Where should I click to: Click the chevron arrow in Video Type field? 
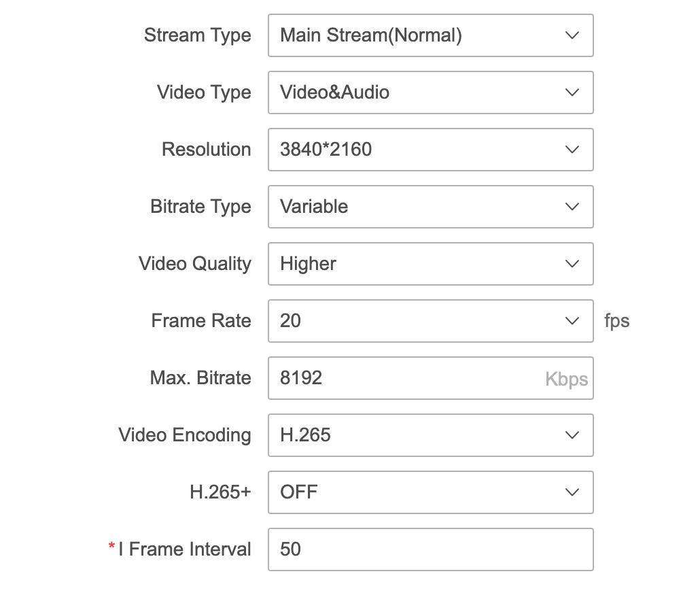(x=572, y=92)
